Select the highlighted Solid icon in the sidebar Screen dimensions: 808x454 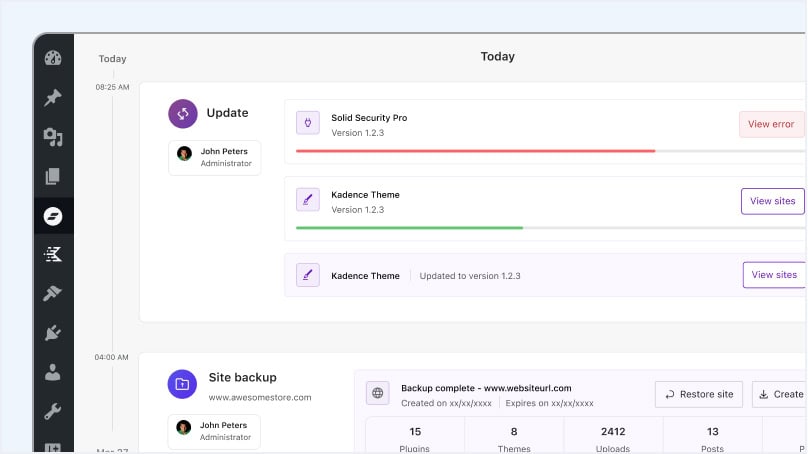53,215
